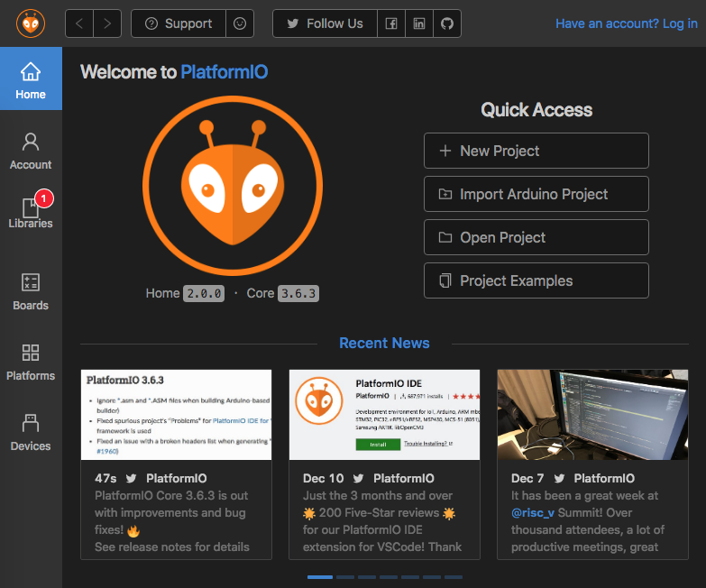Click the PlatformIO word in Welcome heading
Viewport: 706px width, 588px height.
(x=225, y=72)
